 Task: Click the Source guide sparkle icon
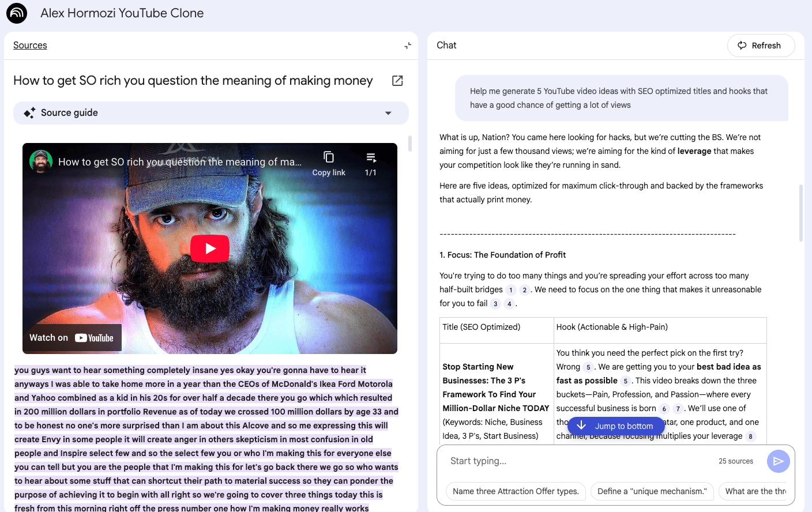tap(29, 113)
